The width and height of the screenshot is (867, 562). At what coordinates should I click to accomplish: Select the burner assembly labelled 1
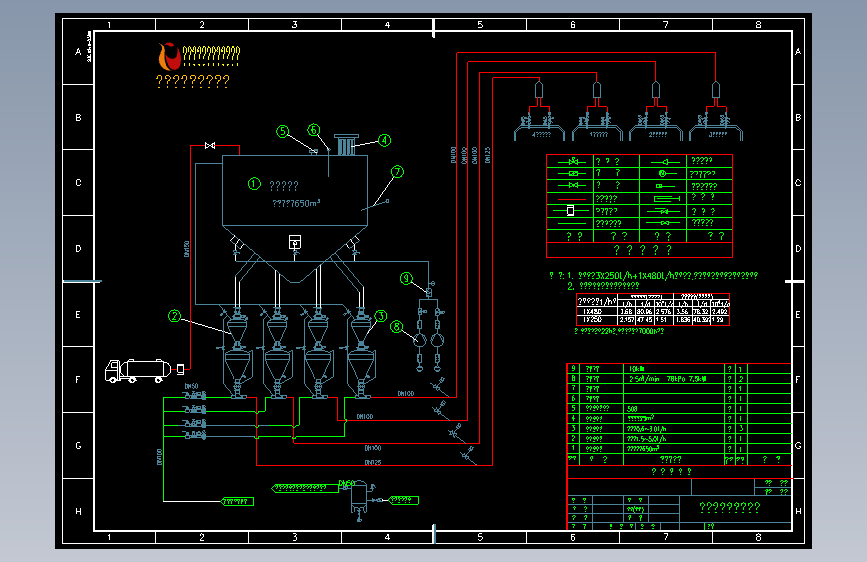598,112
